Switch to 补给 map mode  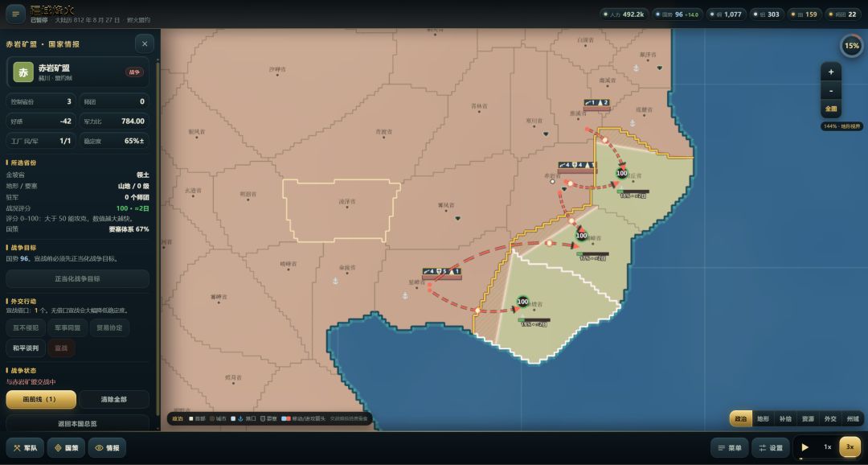(785, 419)
